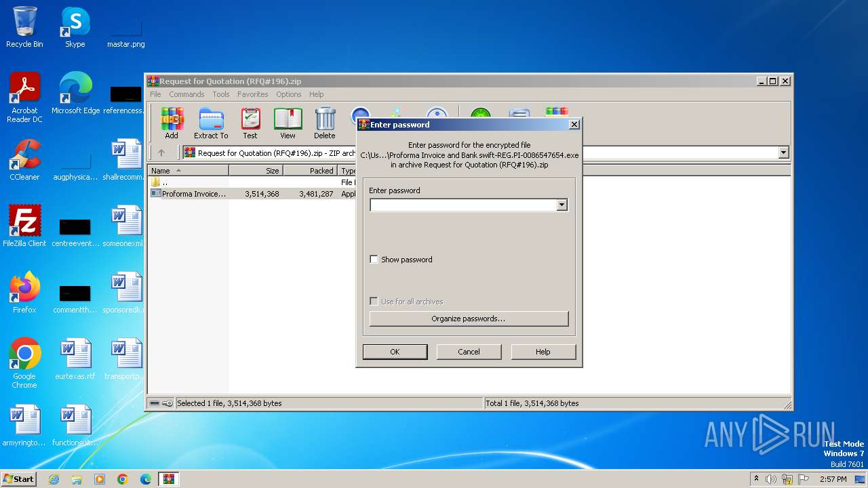This screenshot has width=868, height=488.
Task: Open the Tools menu
Action: pos(221,94)
